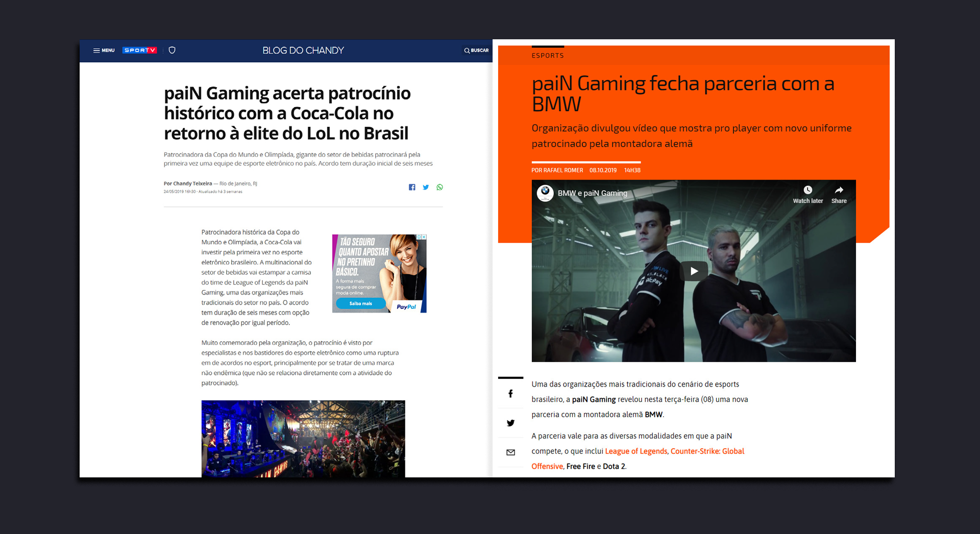
Task: Click the Coca-Cola article headline
Action: point(287,113)
